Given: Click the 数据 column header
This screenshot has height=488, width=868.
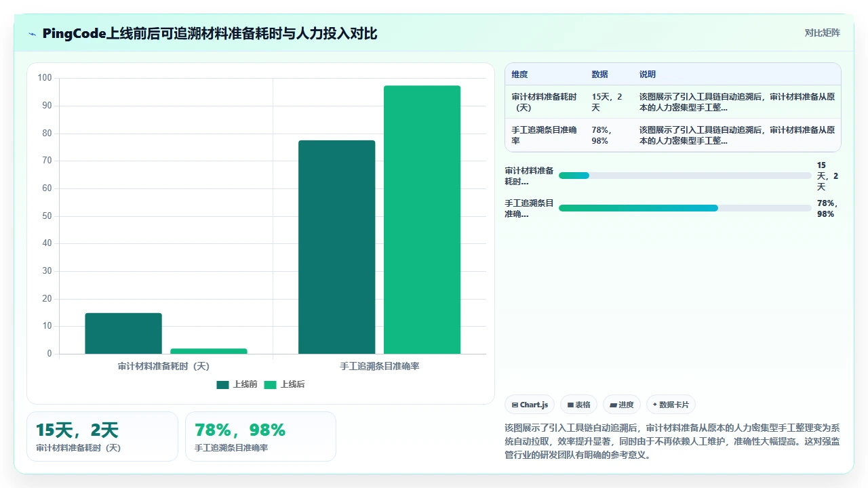Looking at the screenshot, I should tap(599, 75).
